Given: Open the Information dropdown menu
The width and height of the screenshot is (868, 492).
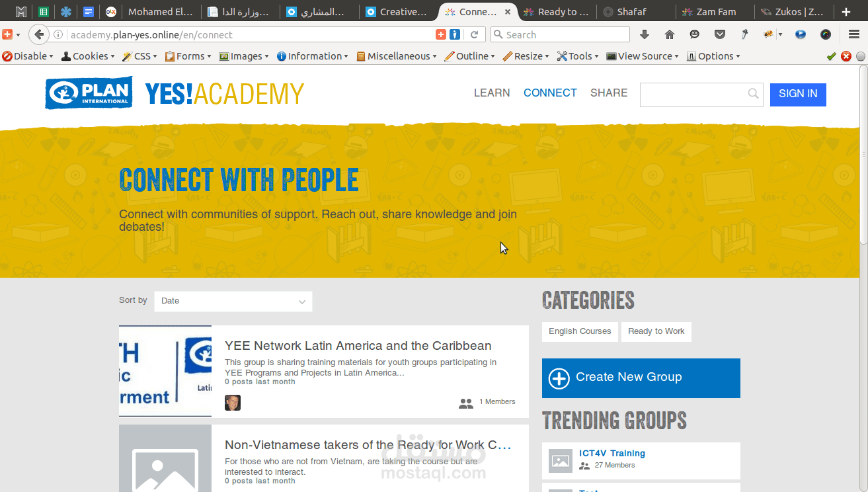Looking at the screenshot, I should pos(313,56).
